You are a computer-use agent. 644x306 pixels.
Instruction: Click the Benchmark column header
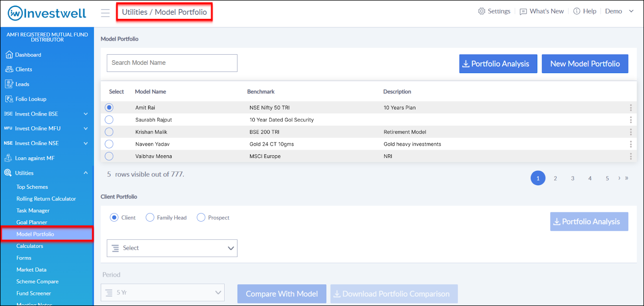click(x=261, y=92)
